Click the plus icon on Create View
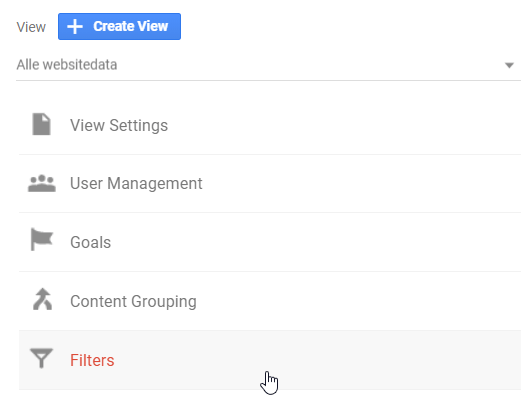The height and width of the screenshot is (395, 525). tap(75, 26)
